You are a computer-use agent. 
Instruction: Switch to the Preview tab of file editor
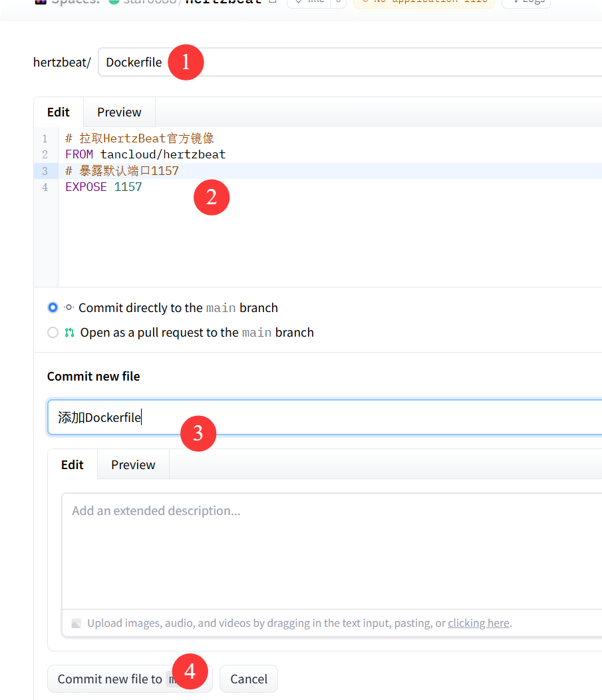coord(119,112)
